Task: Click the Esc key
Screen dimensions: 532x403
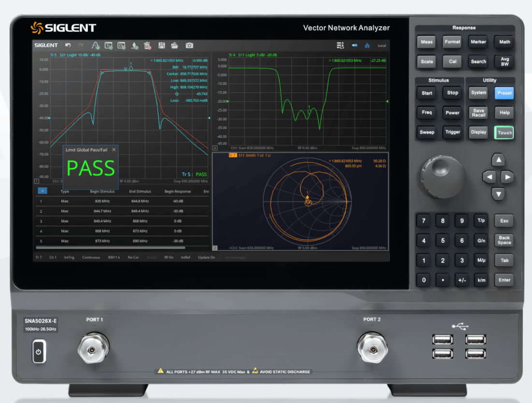Action: pyautogui.click(x=504, y=221)
